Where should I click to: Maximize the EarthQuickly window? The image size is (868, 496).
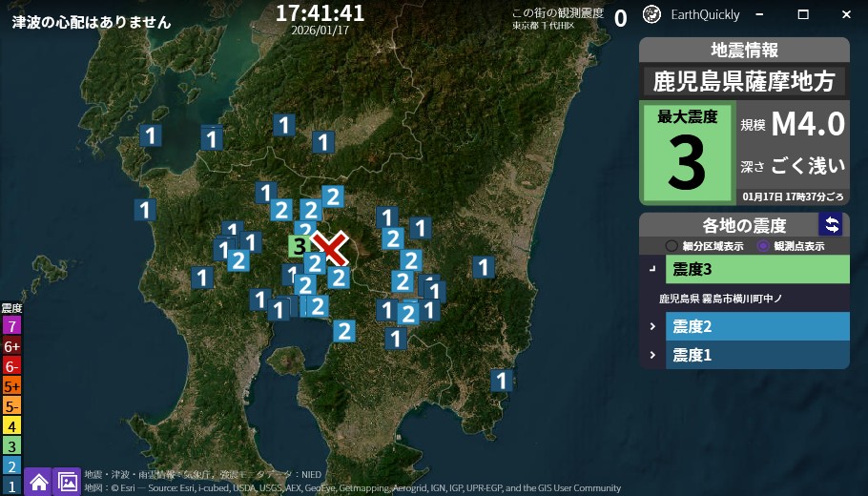[x=803, y=14]
